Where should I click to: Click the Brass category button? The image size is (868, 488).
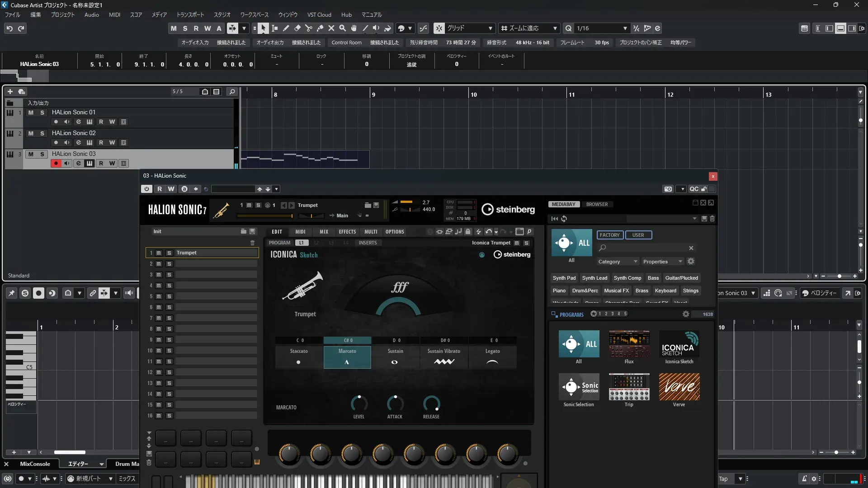click(642, 291)
